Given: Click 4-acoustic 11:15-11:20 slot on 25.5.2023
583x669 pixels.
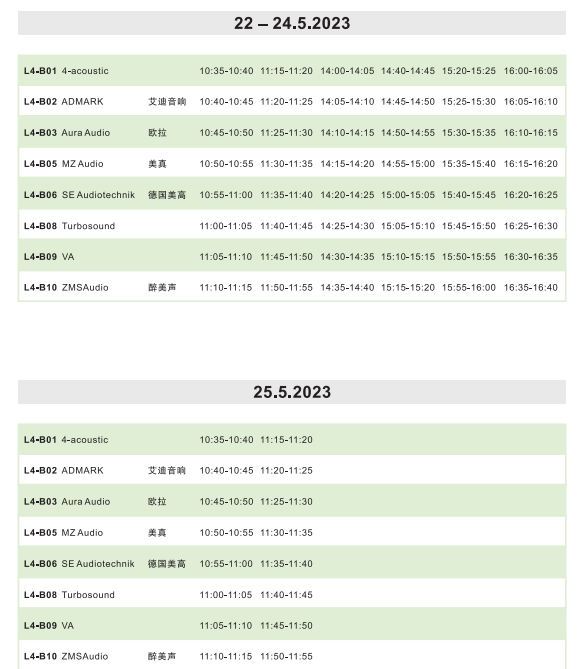Looking at the screenshot, I should coord(286,440).
